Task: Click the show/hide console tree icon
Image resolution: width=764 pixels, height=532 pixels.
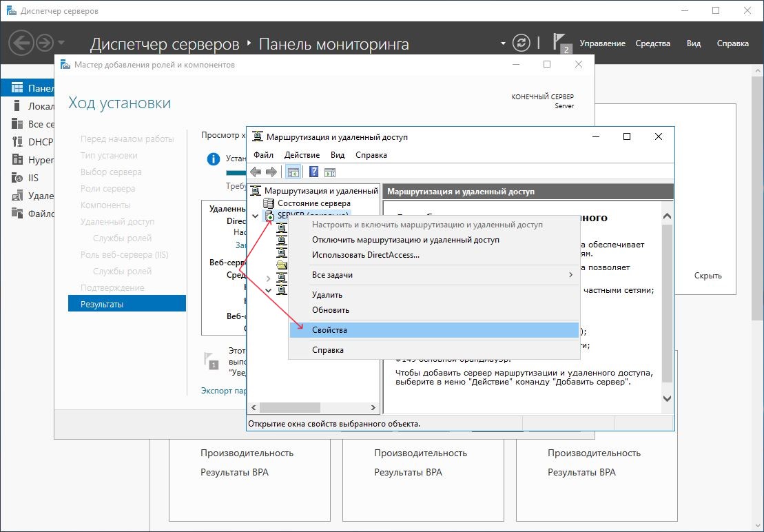Action: pos(293,172)
